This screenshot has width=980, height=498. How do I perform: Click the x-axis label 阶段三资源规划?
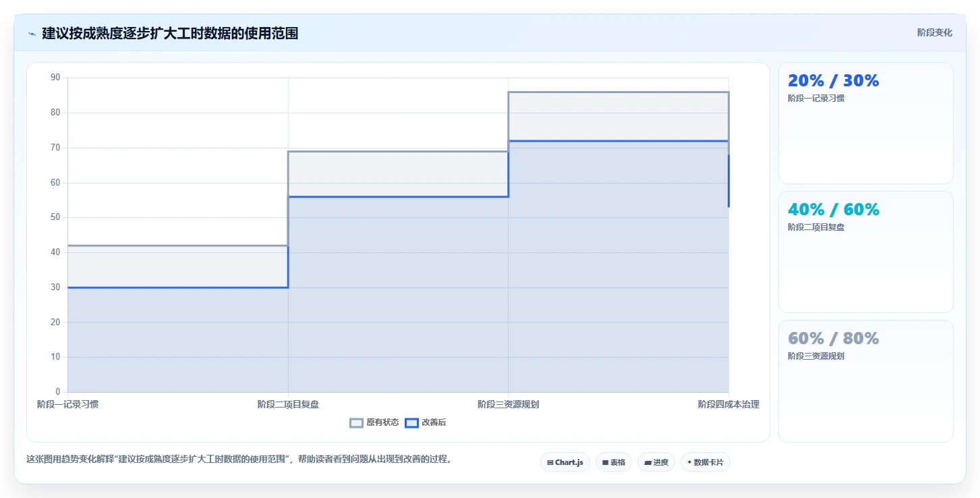[508, 404]
